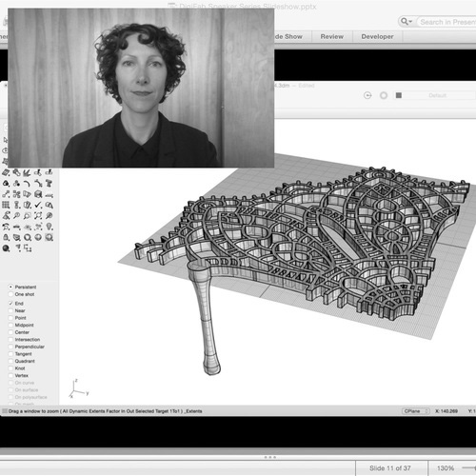
Task: Click the XYZ axis indicator in viewport
Action: [79, 388]
